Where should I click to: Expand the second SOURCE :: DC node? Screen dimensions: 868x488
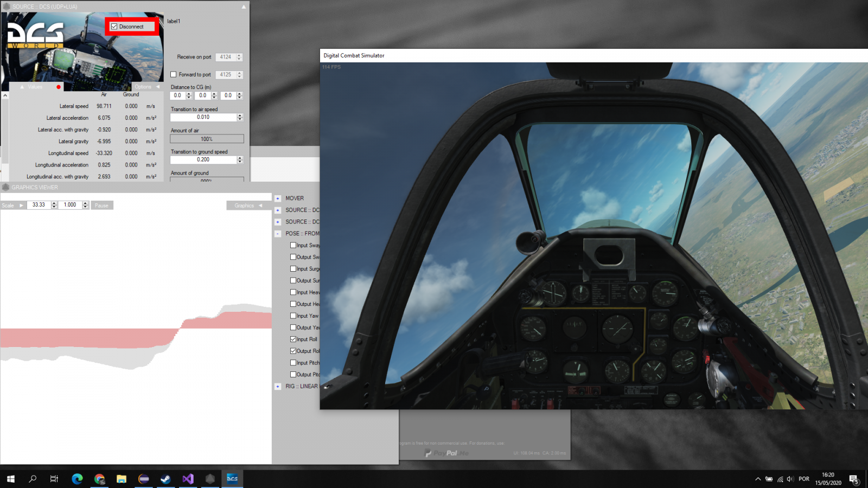tap(278, 222)
